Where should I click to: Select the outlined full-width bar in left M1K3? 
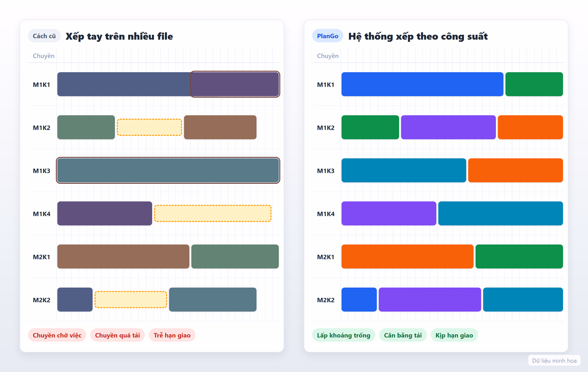[168, 170]
